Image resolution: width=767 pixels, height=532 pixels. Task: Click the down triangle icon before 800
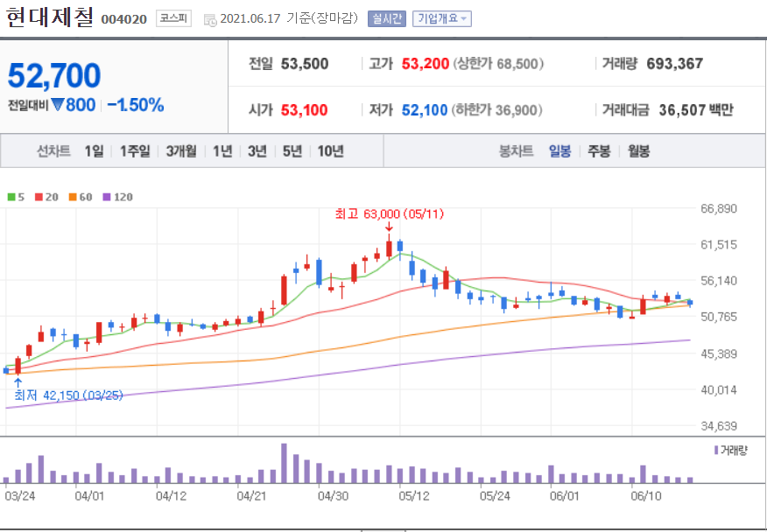(57, 105)
